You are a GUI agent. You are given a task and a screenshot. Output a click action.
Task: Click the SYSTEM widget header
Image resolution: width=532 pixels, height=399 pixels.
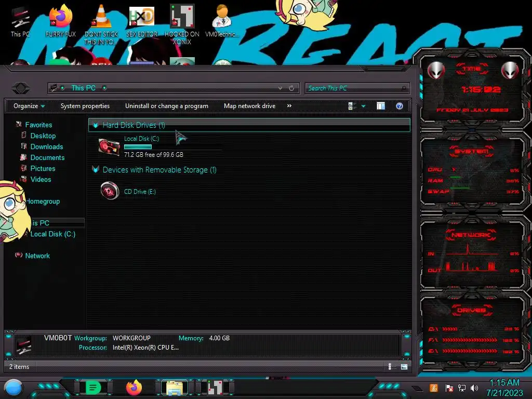(471, 151)
